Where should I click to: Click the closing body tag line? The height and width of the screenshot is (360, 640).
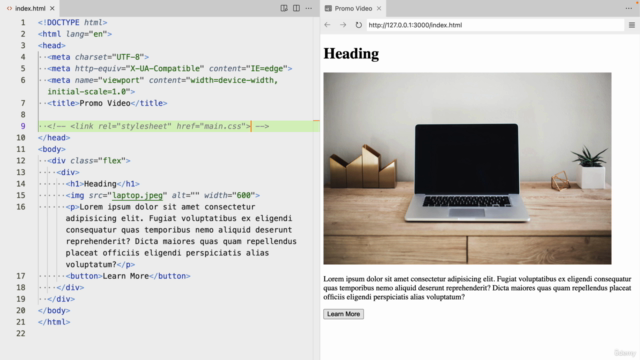tap(54, 311)
